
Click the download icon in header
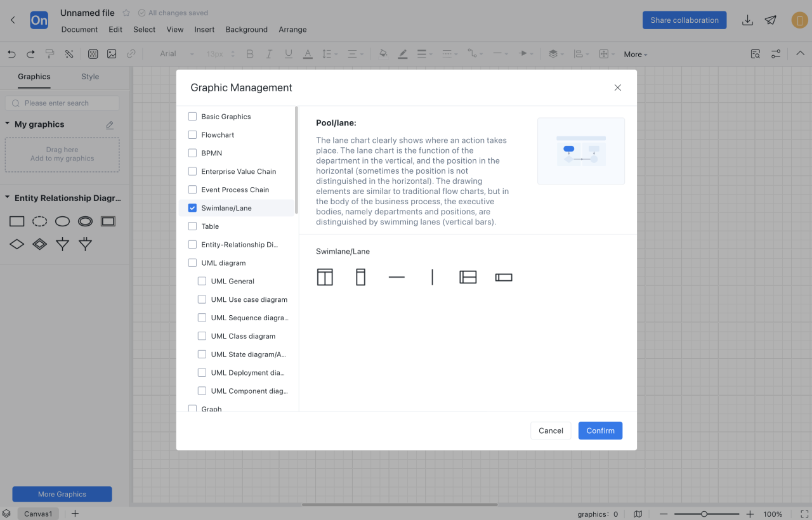747,20
